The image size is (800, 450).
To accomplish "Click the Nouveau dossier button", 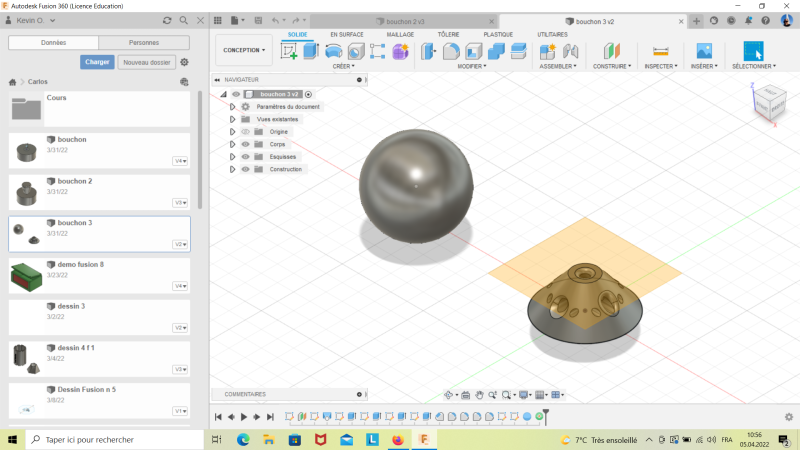I will (145, 62).
